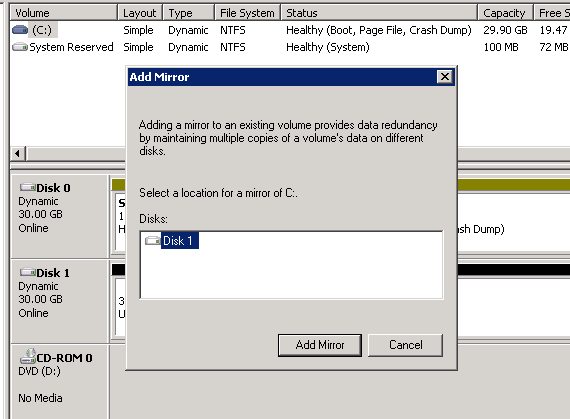Sort by the File System column header
The image size is (570, 419).
tap(248, 13)
